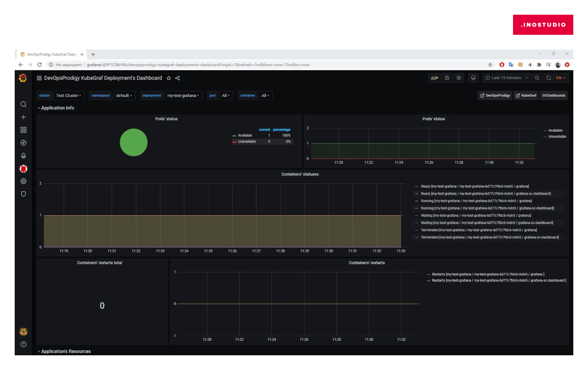Toggle Unavailable series in Pods' status graph legend
The width and height of the screenshot is (588, 370).
557,137
